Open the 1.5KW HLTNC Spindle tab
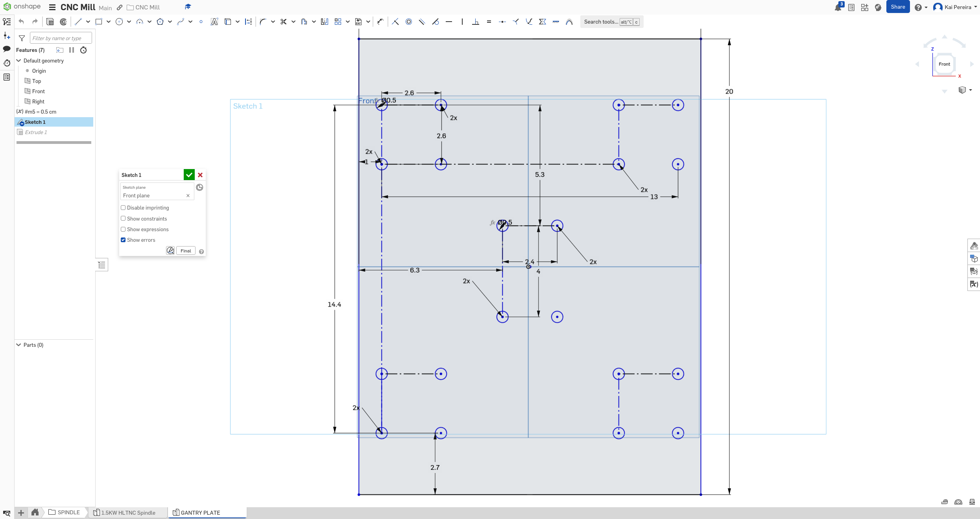980x519 pixels. tap(128, 512)
